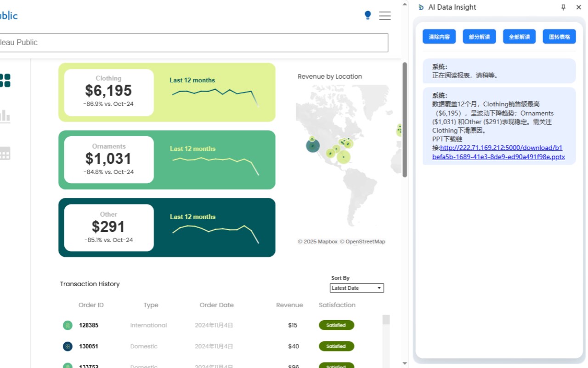Viewport: 588px width, 368px height.
Task: Click the avatar icon beside order 128385
Action: pyautogui.click(x=68, y=325)
